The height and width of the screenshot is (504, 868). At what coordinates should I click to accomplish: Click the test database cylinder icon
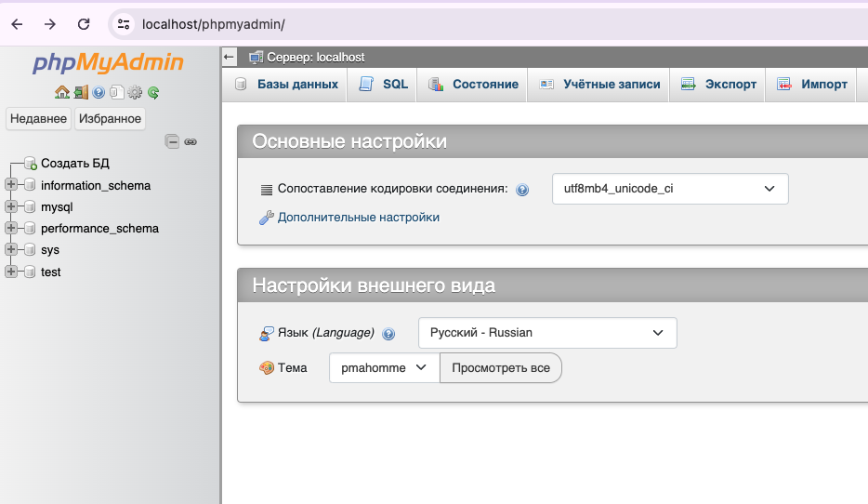click(x=30, y=272)
